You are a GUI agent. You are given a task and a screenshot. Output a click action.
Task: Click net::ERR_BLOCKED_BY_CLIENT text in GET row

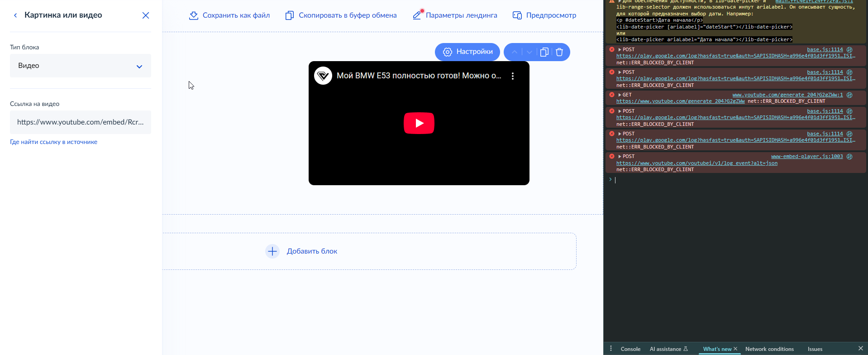[787, 101]
